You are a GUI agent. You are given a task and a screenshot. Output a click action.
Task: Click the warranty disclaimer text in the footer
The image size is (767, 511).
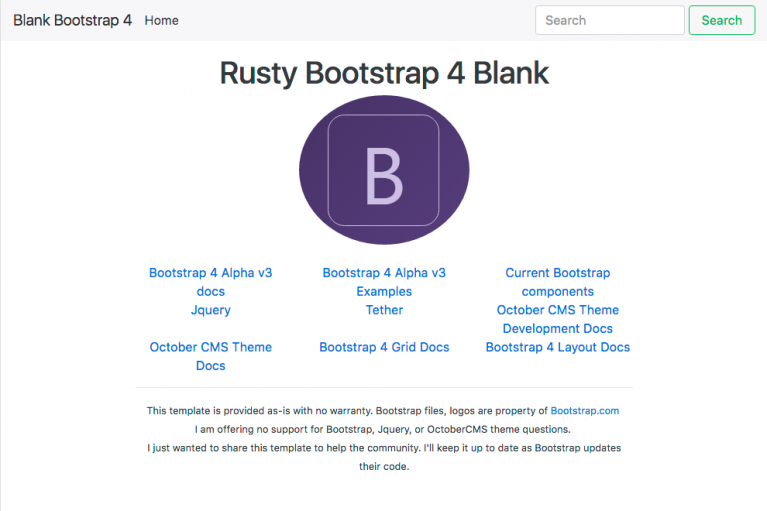347,411
